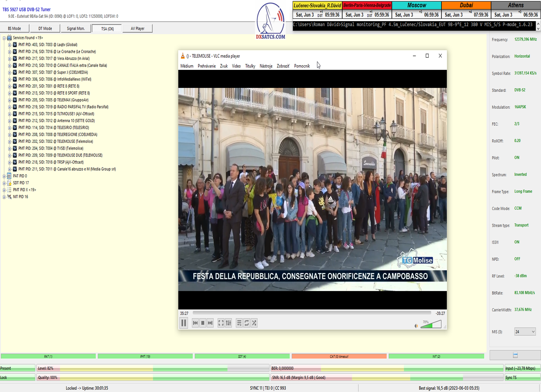Adjust the VLC volume slider
The image size is (541, 392).
pyautogui.click(x=431, y=325)
